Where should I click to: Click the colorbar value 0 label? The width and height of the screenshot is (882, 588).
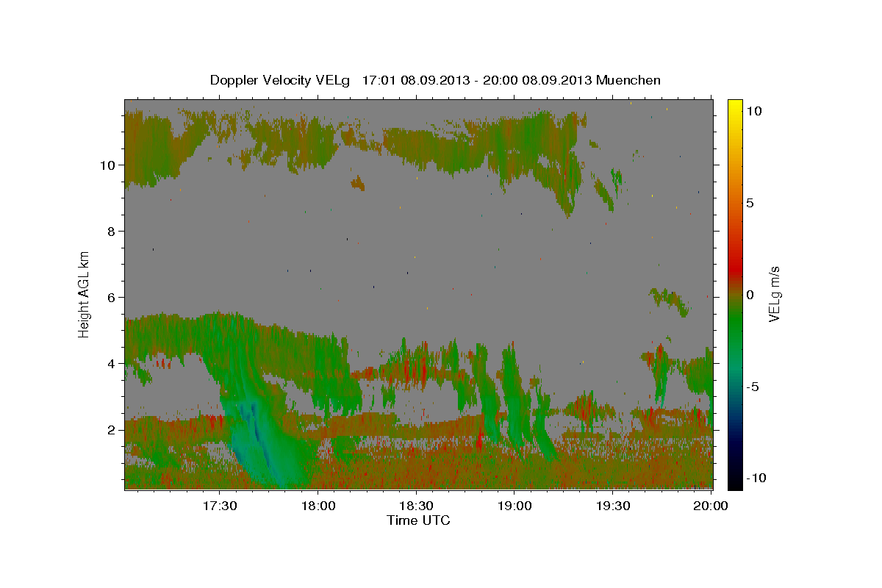750,295
